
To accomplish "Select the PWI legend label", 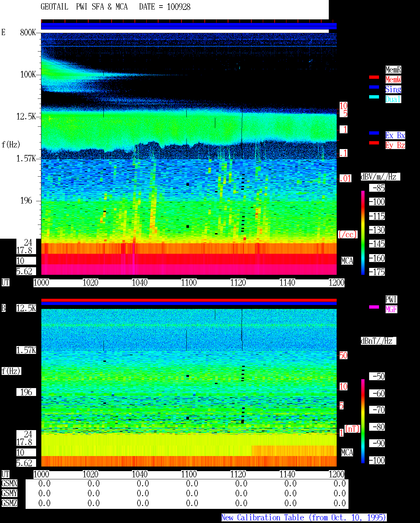I will pos(391,299).
